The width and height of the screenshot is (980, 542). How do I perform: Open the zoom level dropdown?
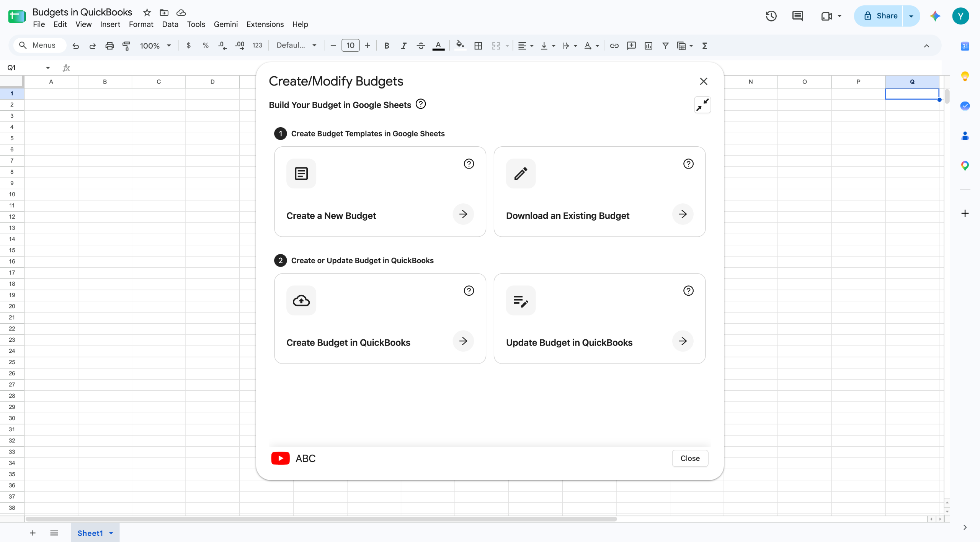click(155, 46)
